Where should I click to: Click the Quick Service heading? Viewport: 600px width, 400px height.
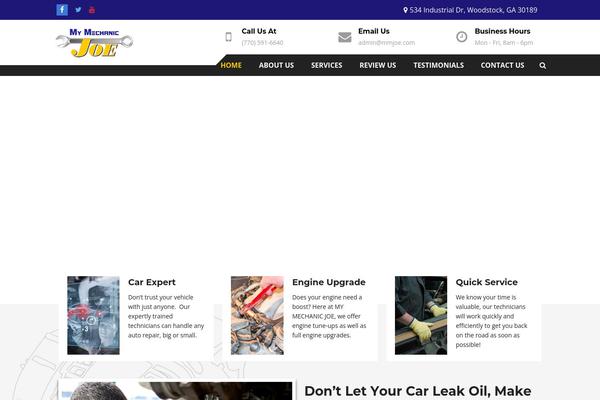[486, 282]
